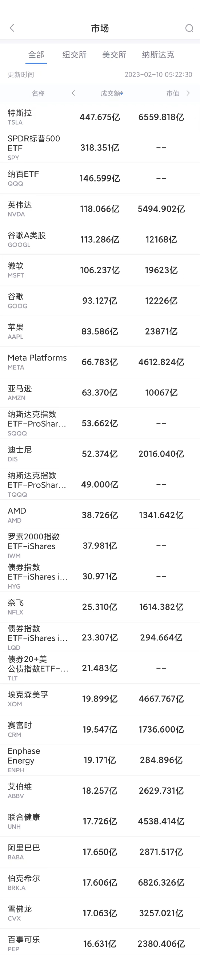Sort by 市值 column header
Viewport: 200px width, 980px height.
pyautogui.click(x=173, y=93)
